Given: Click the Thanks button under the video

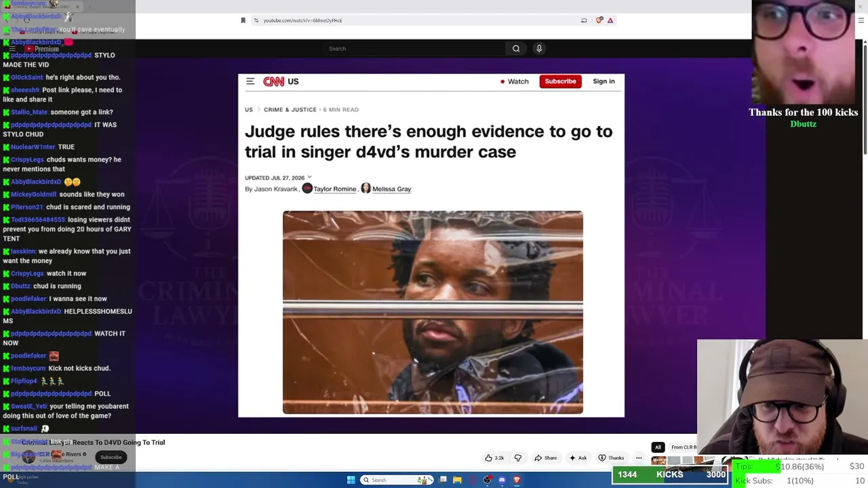Looking at the screenshot, I should tap(612, 458).
